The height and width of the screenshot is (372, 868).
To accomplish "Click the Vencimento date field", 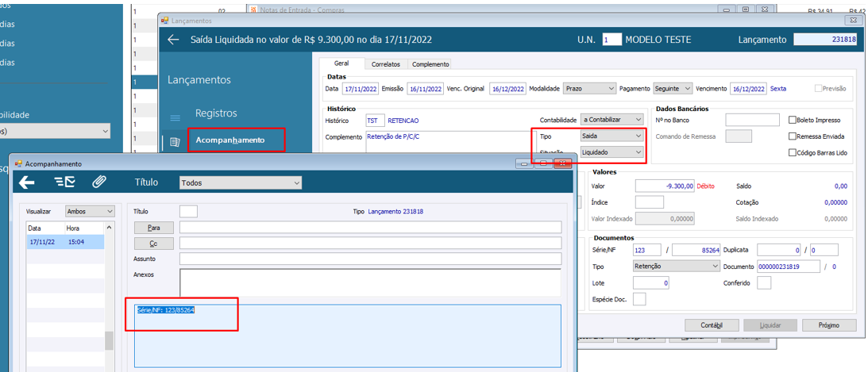I will pos(748,89).
